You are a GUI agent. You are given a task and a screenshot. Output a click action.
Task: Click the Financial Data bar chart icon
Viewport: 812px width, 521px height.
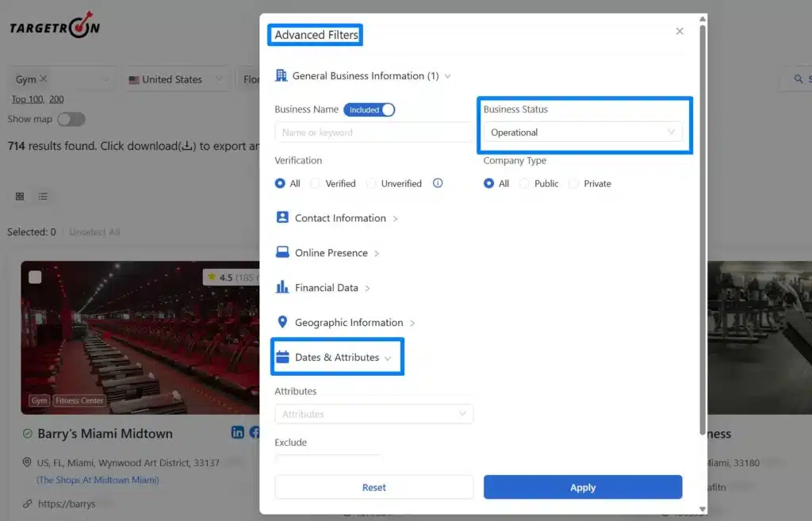point(282,287)
